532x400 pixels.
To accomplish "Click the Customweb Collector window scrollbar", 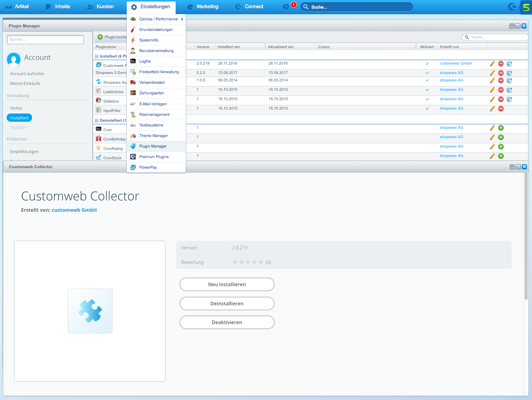I will [x=526, y=237].
